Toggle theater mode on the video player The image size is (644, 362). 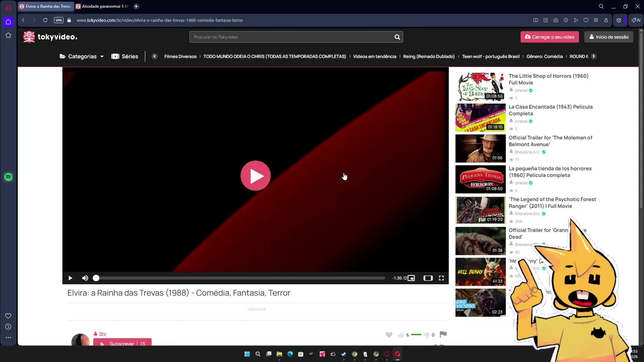pos(428,278)
